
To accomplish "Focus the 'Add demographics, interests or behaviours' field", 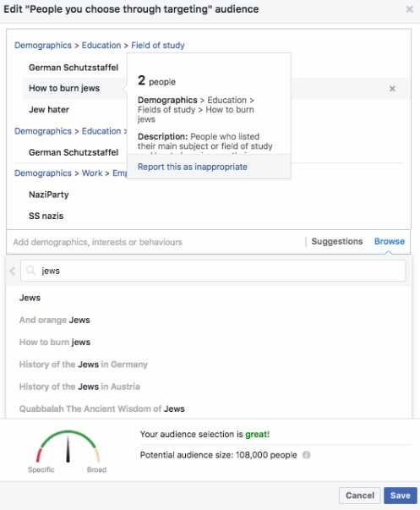I will pyautogui.click(x=156, y=242).
